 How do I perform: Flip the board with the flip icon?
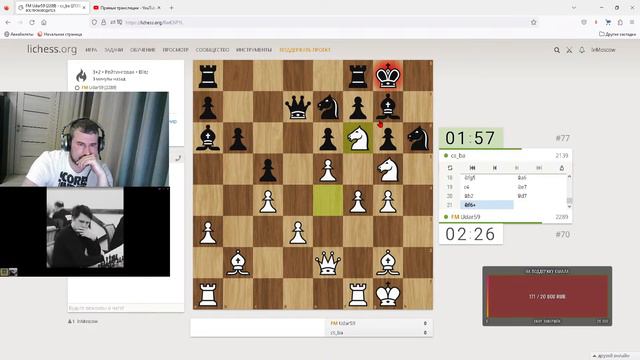[x=450, y=168]
